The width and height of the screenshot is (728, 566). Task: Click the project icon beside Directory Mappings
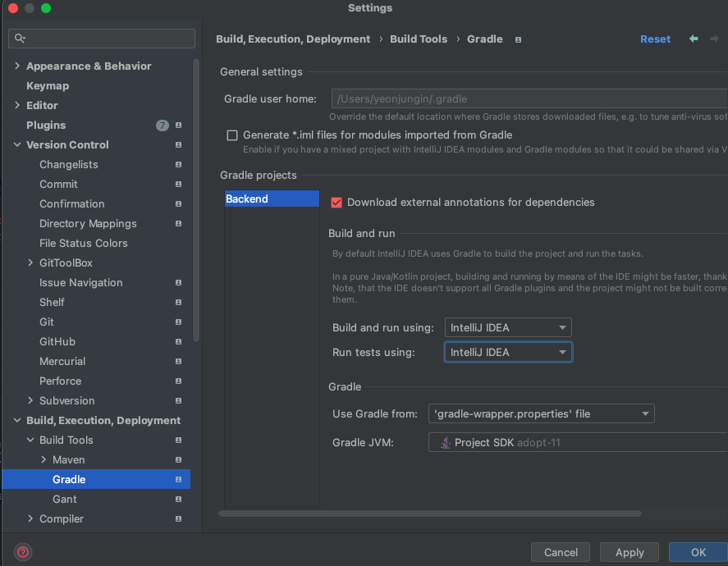pyautogui.click(x=178, y=224)
